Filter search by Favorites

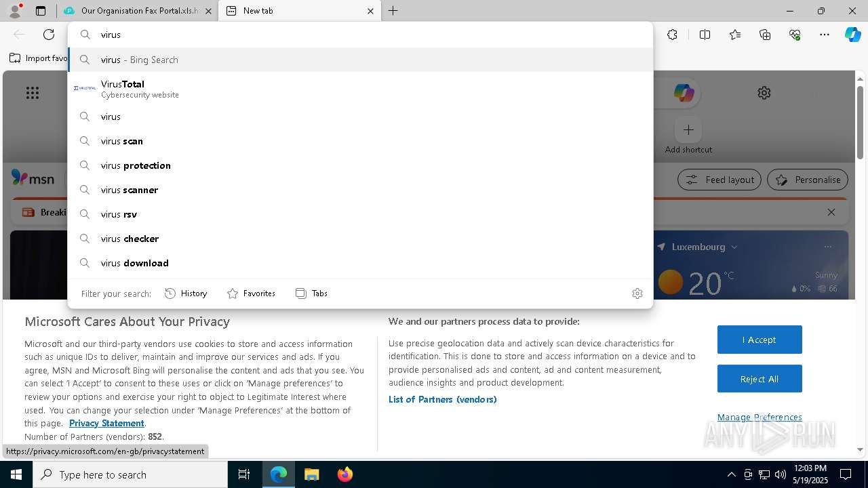[251, 293]
